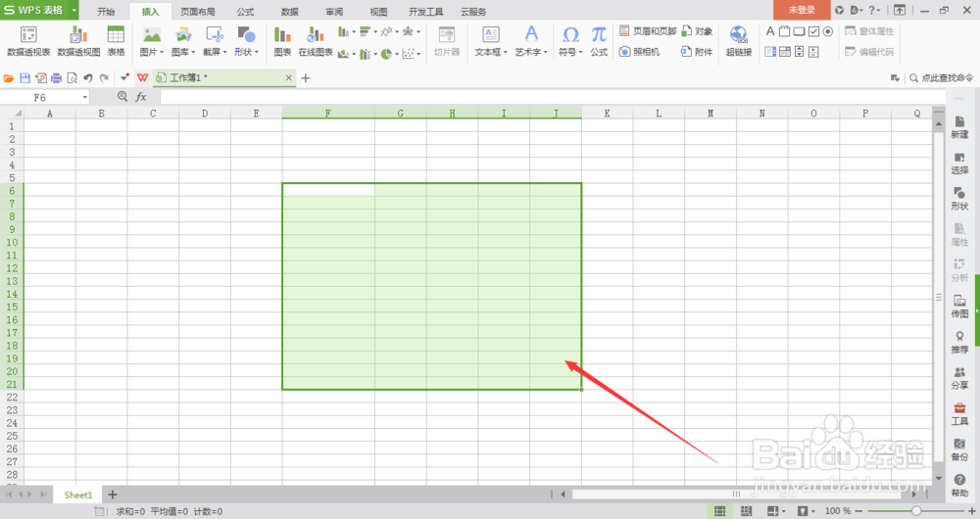Open the pie chart type dropdown

396,54
